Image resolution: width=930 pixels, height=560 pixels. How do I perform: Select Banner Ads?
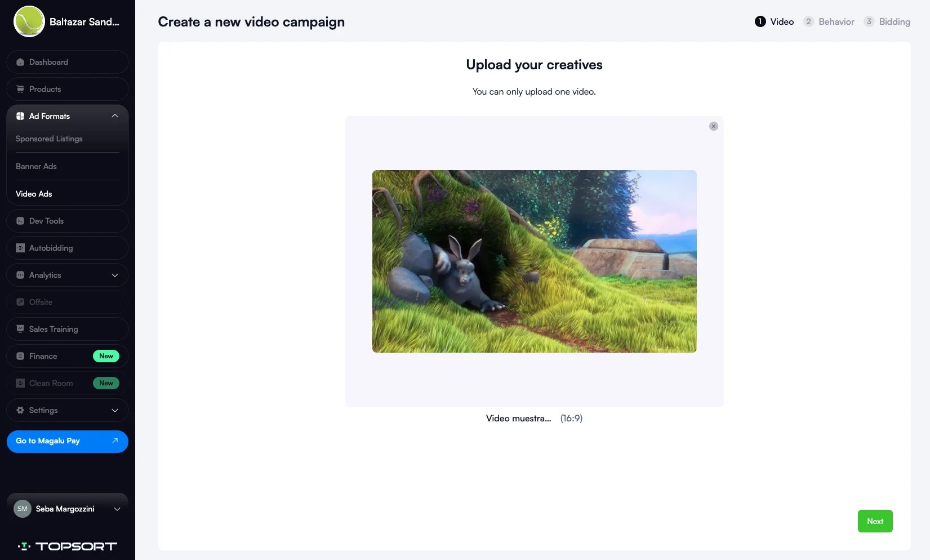tap(36, 166)
